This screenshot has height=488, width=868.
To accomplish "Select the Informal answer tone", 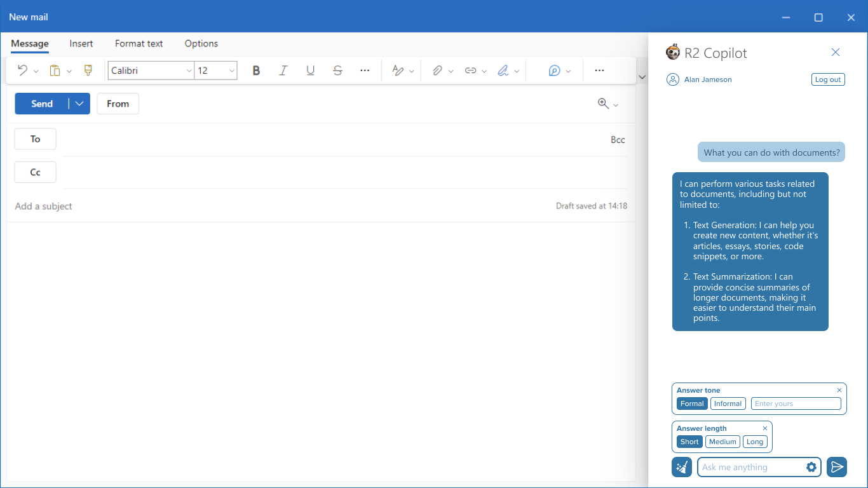I will click(728, 403).
